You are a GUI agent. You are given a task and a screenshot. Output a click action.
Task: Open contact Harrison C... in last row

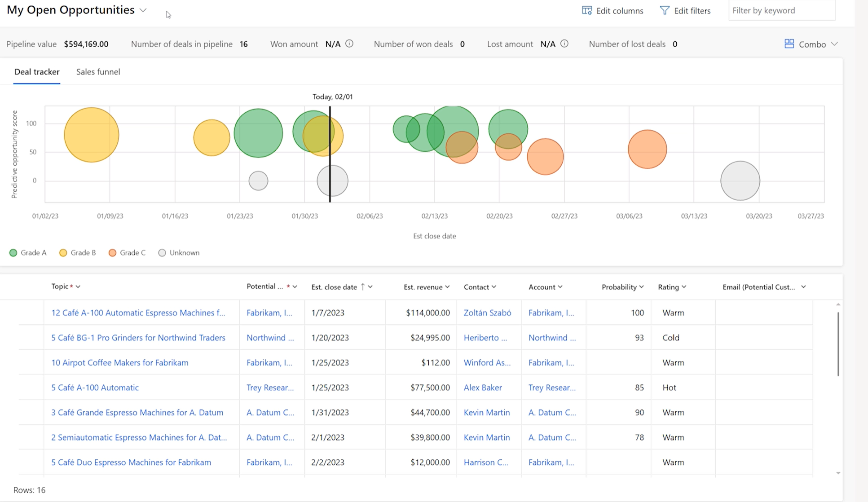[486, 462]
